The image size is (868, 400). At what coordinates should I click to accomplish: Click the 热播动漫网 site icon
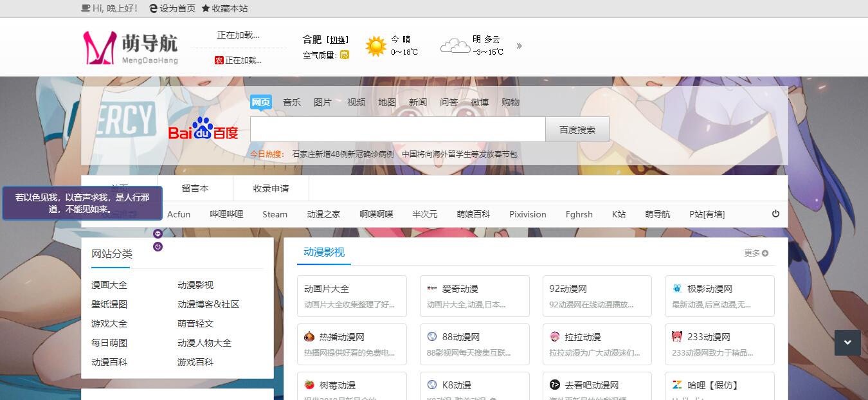point(309,336)
